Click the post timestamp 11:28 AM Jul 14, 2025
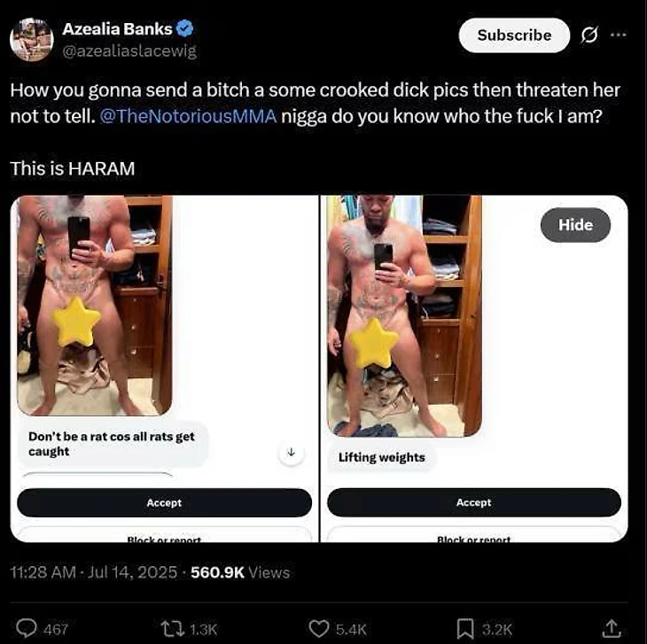The width and height of the screenshot is (647, 644). 94,572
